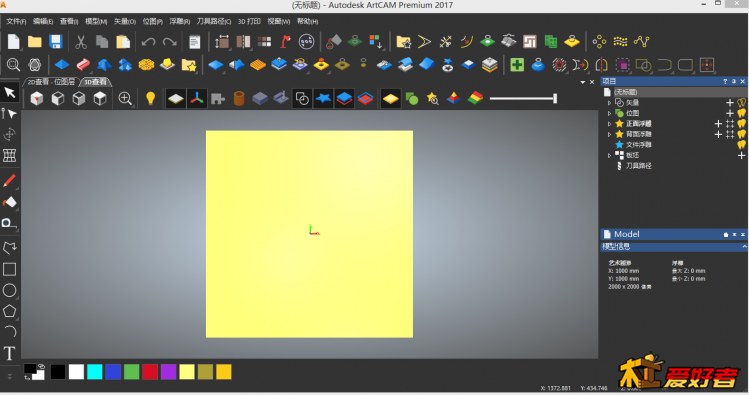
Task: Open the 编辑(E) menu
Action: (43, 21)
